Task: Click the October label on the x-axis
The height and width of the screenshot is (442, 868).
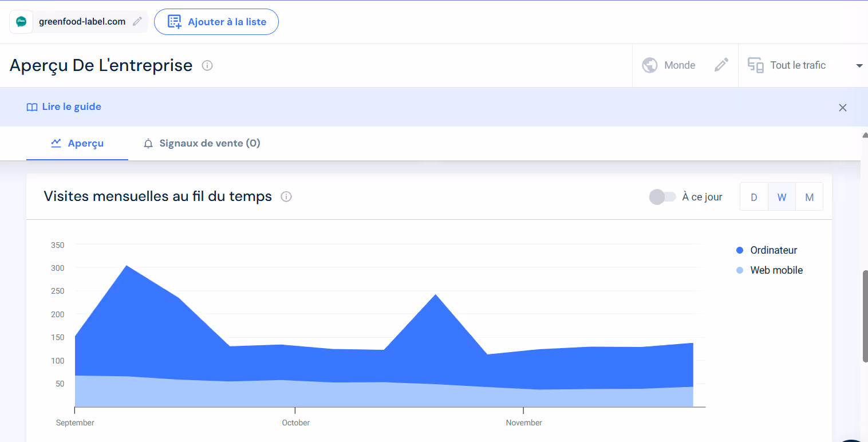Action: [295, 423]
